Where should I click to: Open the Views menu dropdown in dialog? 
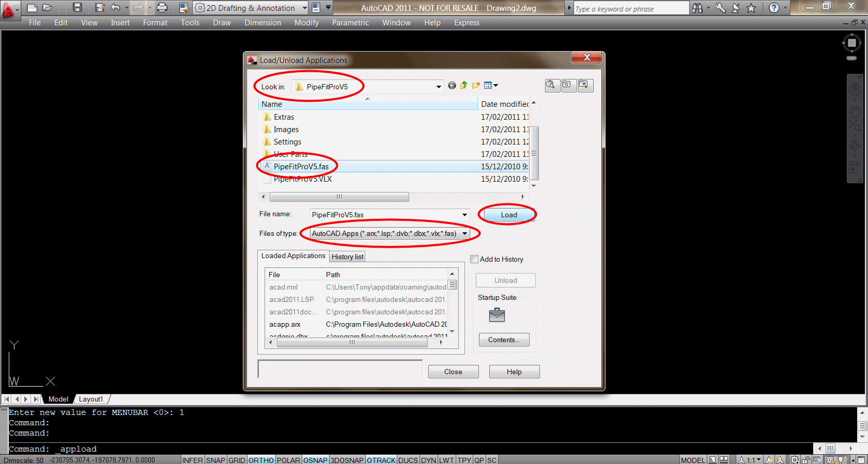point(491,86)
